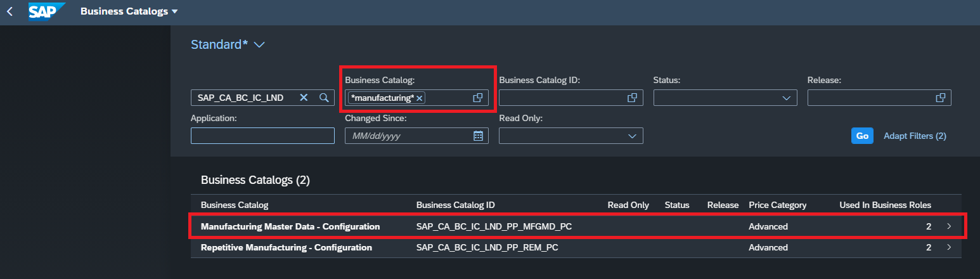Click the Read Only column header
Image resolution: width=980 pixels, height=279 pixels.
(628, 205)
